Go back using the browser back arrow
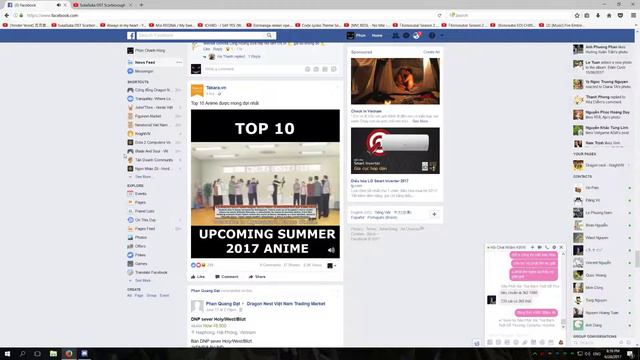This screenshot has width=640, height=360. pyautogui.click(x=7, y=16)
